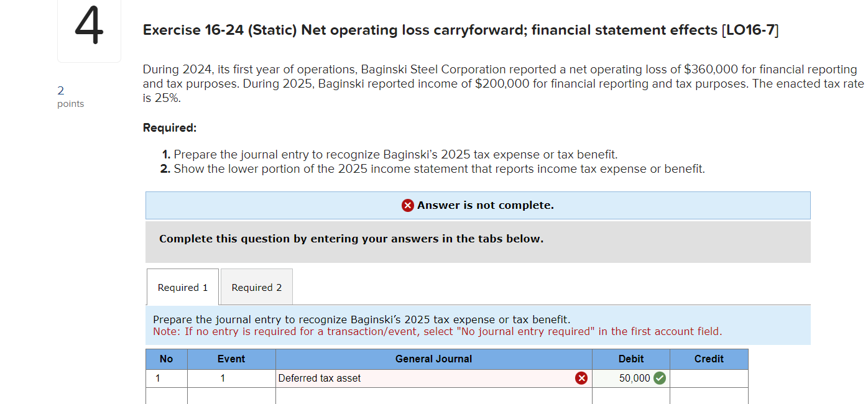Viewport: 868px width, 404px height.
Task: Click the red X icon in the answer banner
Action: tap(408, 205)
